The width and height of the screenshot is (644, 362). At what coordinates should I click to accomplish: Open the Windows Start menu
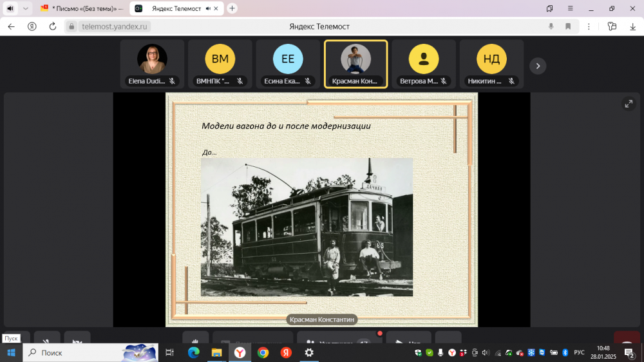tap(11, 352)
